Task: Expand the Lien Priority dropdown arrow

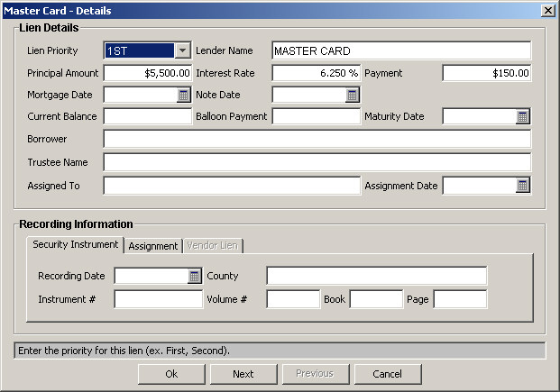Action: tap(182, 50)
